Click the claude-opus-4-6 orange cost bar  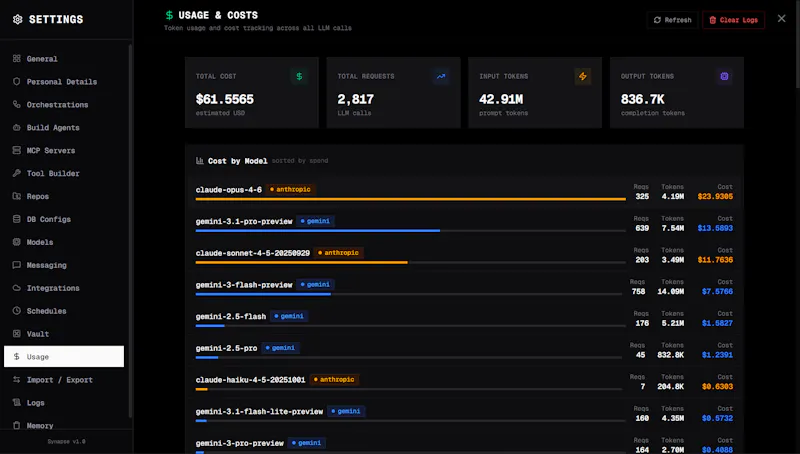click(x=411, y=199)
